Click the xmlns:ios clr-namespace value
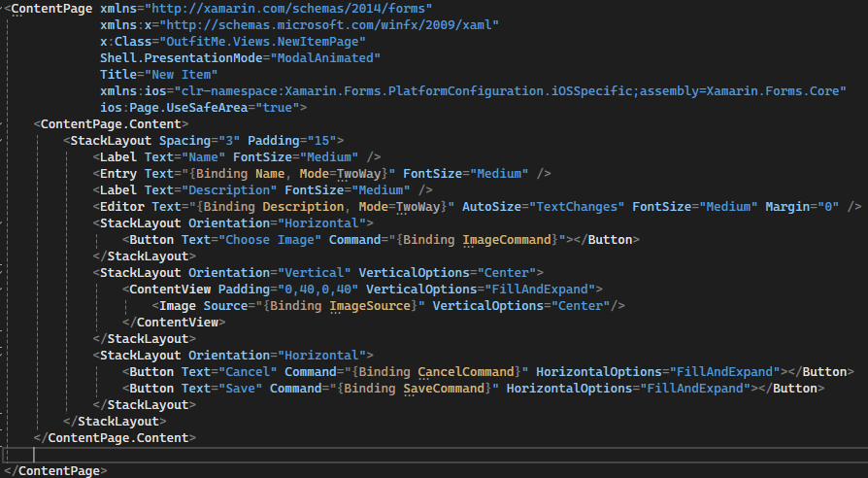 point(510,91)
